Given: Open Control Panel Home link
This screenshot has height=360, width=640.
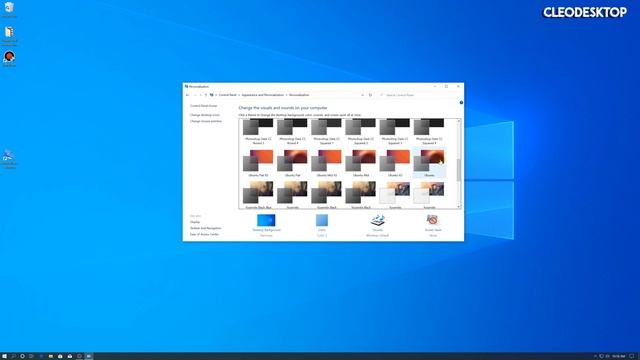Looking at the screenshot, I should [x=203, y=106].
